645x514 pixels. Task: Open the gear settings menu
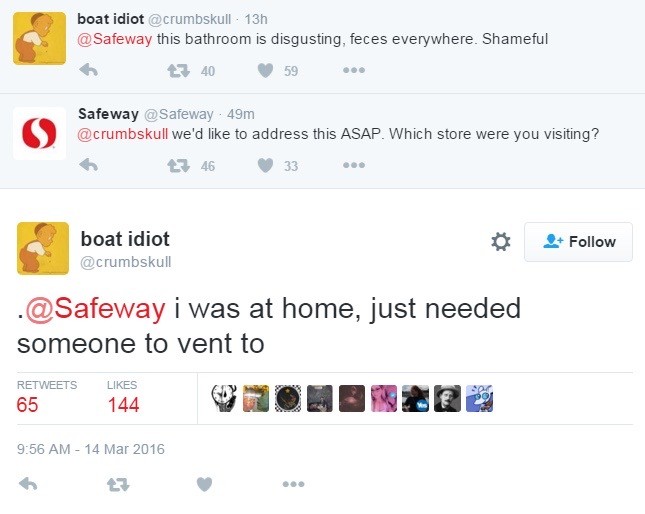(501, 241)
